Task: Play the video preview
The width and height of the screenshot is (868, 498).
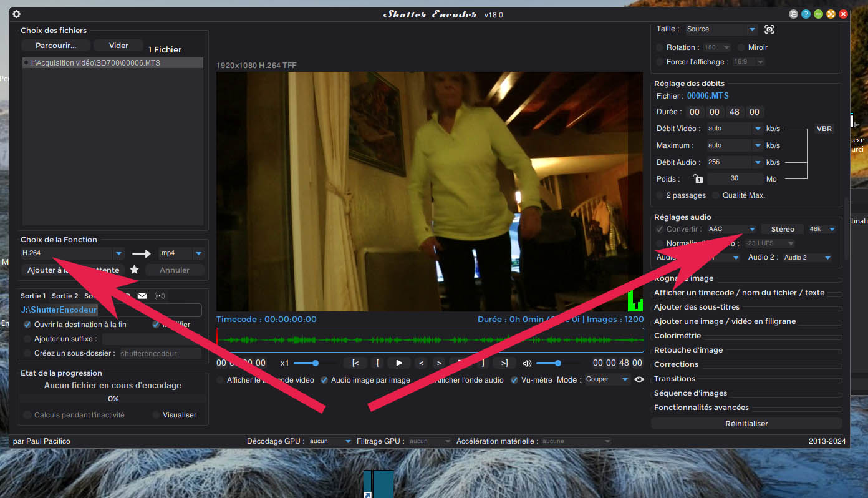Action: click(399, 363)
